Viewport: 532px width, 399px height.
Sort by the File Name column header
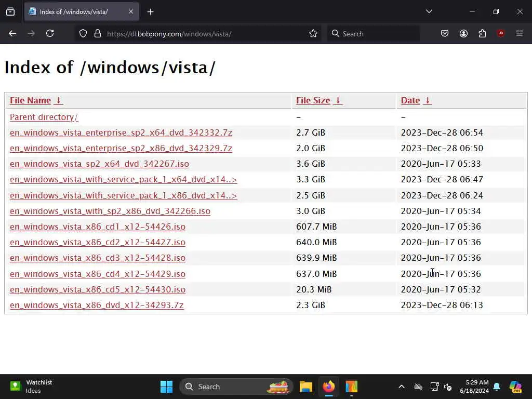pos(36,100)
